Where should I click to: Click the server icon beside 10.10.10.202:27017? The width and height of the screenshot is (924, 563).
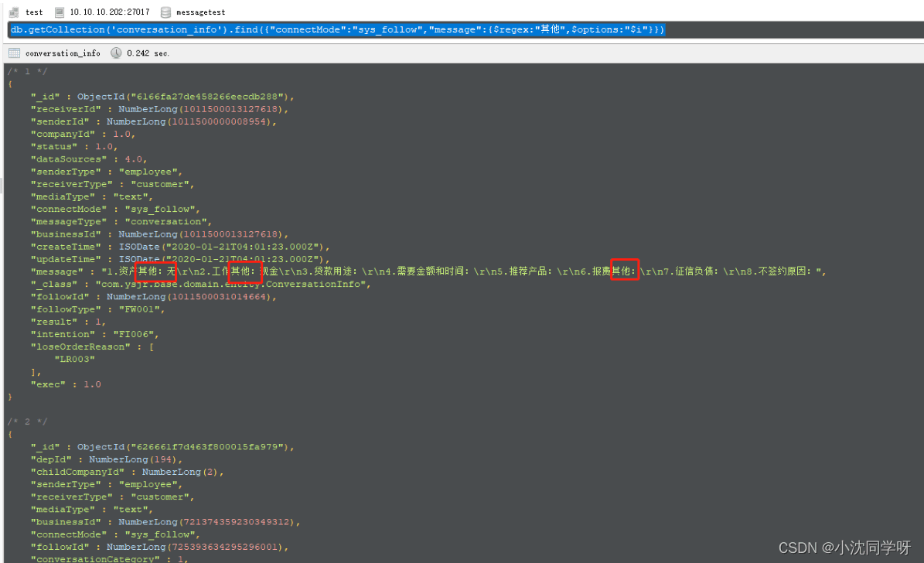60,12
